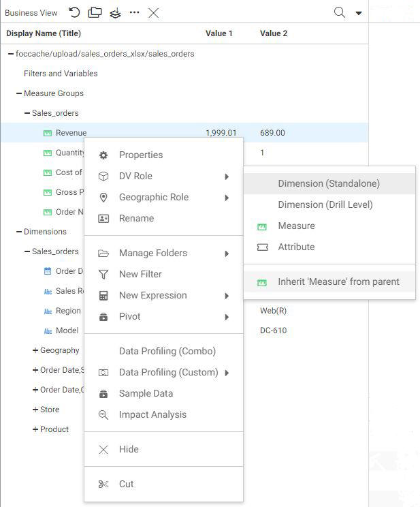Collapse the Measure Groups tree node
Screen dimensions: 420x507
click(19, 93)
